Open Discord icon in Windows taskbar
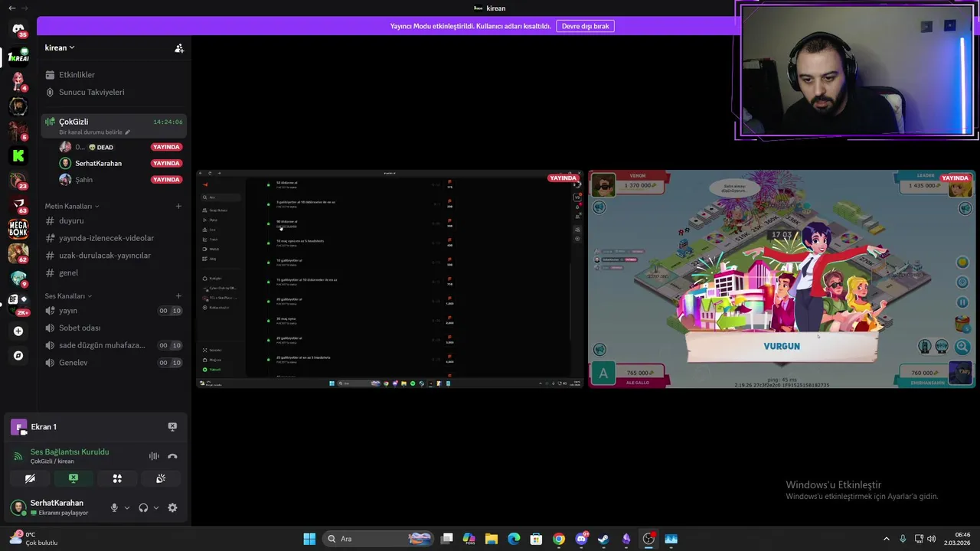980x551 pixels. (581, 539)
